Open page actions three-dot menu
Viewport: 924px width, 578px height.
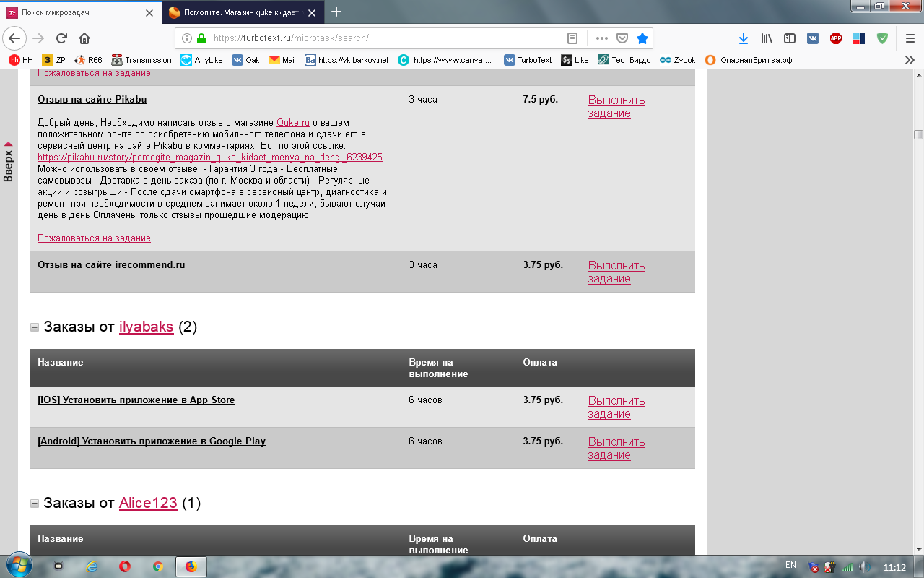pos(601,38)
